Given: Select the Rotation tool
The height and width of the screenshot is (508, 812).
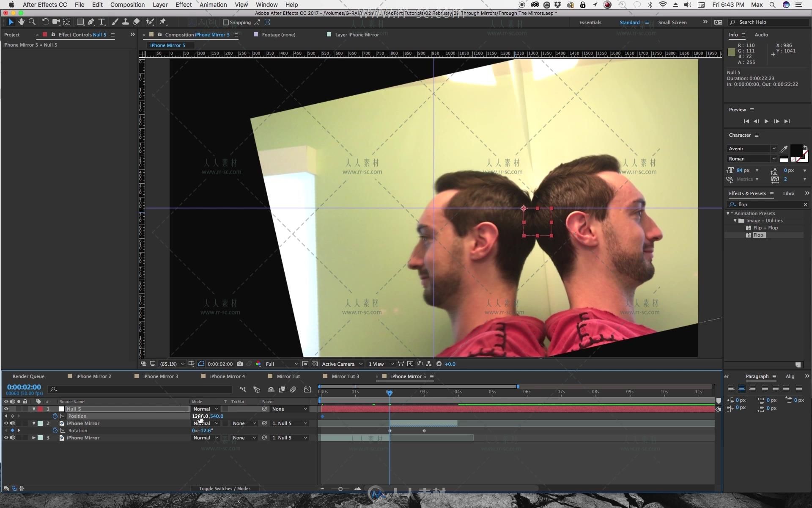Looking at the screenshot, I should [45, 22].
